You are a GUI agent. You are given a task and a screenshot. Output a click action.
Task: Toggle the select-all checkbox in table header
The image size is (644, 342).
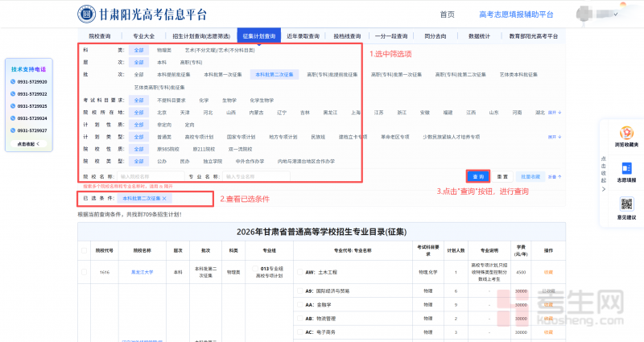(x=85, y=250)
